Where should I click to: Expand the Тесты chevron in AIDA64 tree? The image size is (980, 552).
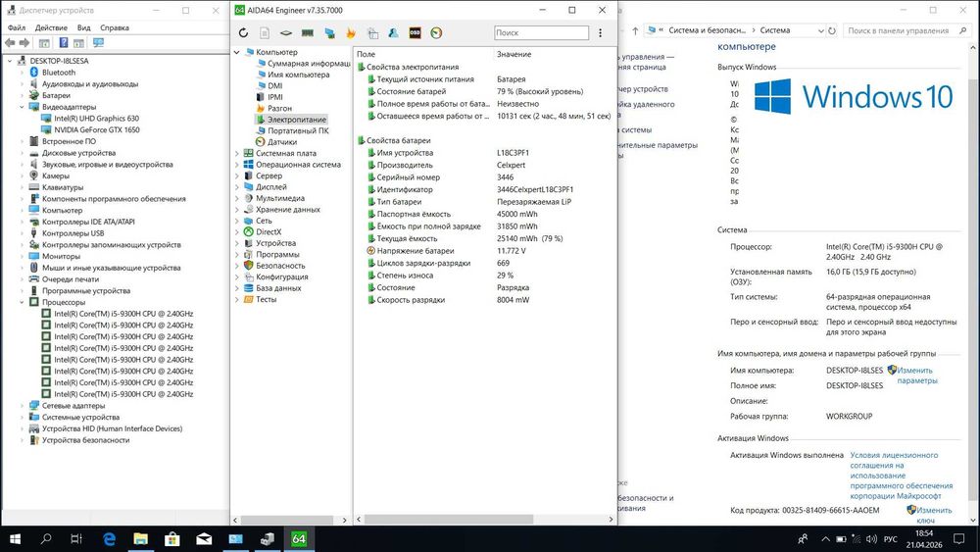pos(237,299)
